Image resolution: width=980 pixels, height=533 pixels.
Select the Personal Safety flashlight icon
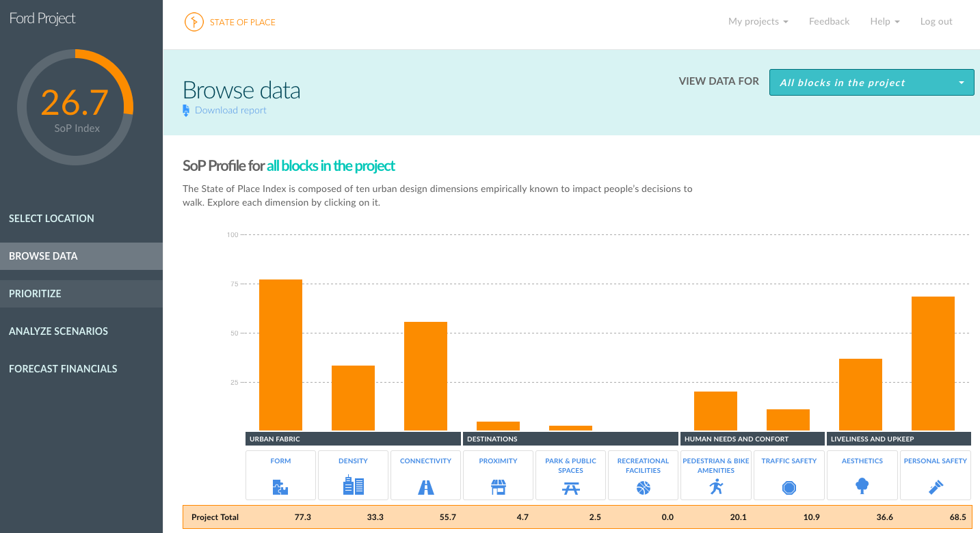pyautogui.click(x=935, y=487)
